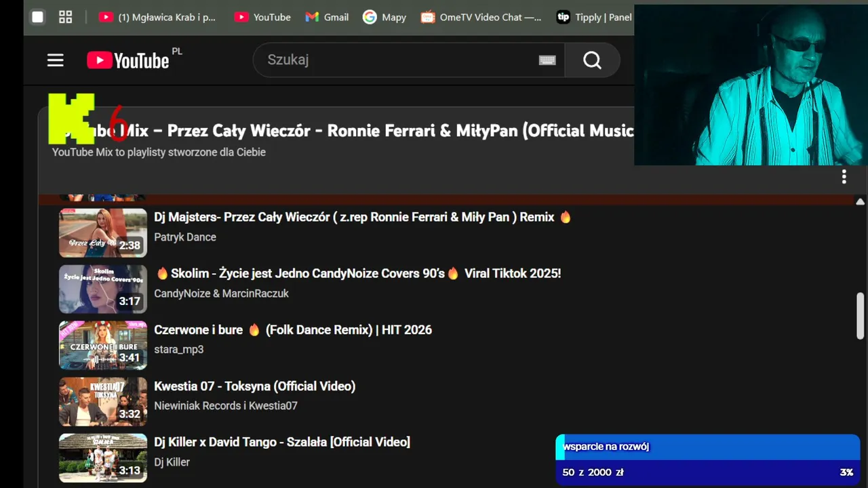Click the 3% progress label
This screenshot has width=868, height=488.
(x=846, y=472)
